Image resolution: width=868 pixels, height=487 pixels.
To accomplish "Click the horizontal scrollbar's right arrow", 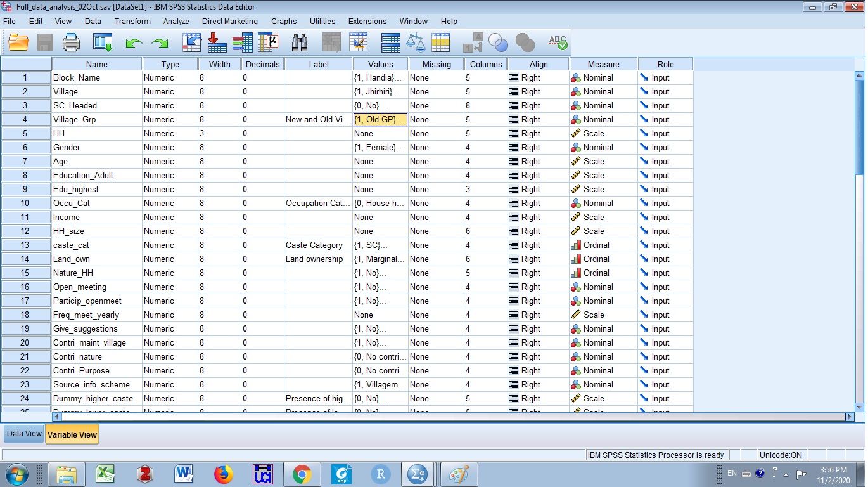I will [850, 417].
